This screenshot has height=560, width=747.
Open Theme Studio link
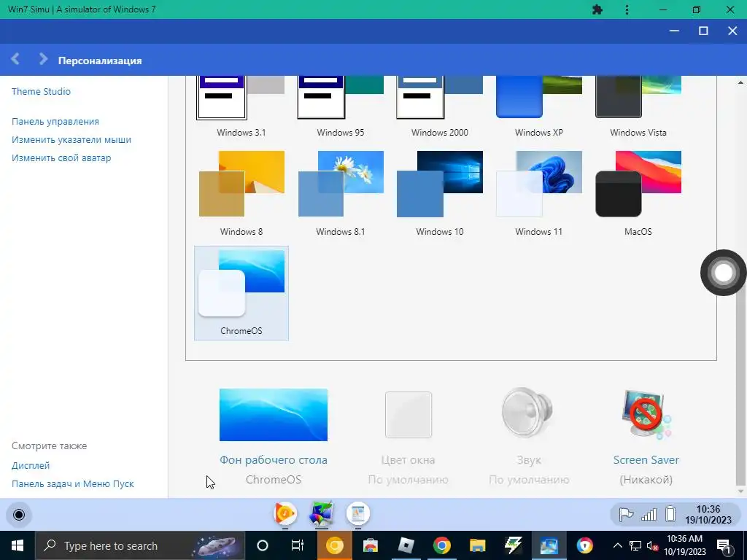41,91
